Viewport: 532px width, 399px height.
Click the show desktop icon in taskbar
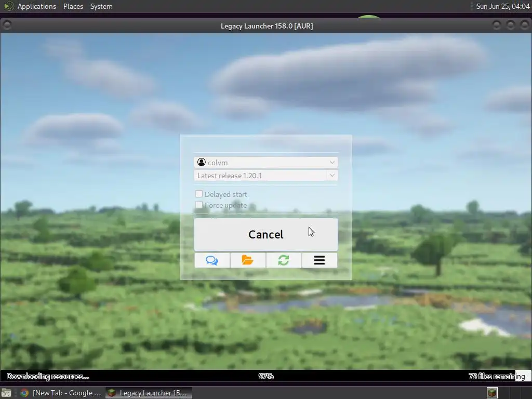6,393
